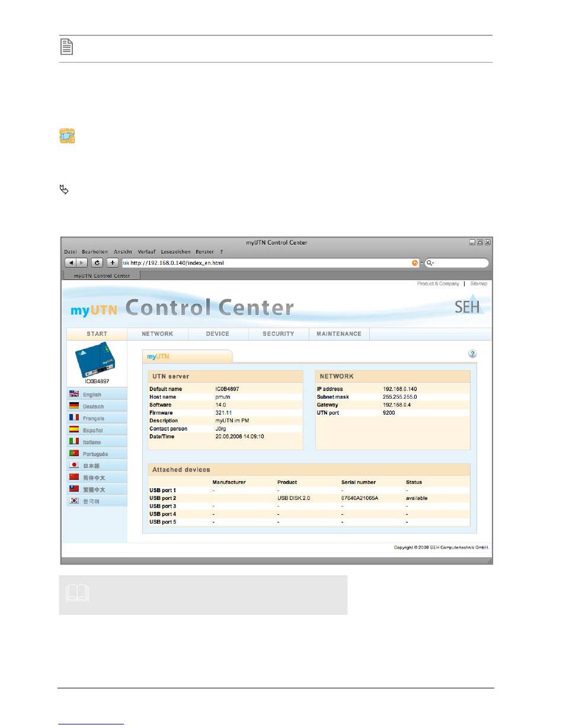Image resolution: width=563 pixels, height=728 pixels.
Task: Click the USB port 4 row label
Action: (162, 514)
